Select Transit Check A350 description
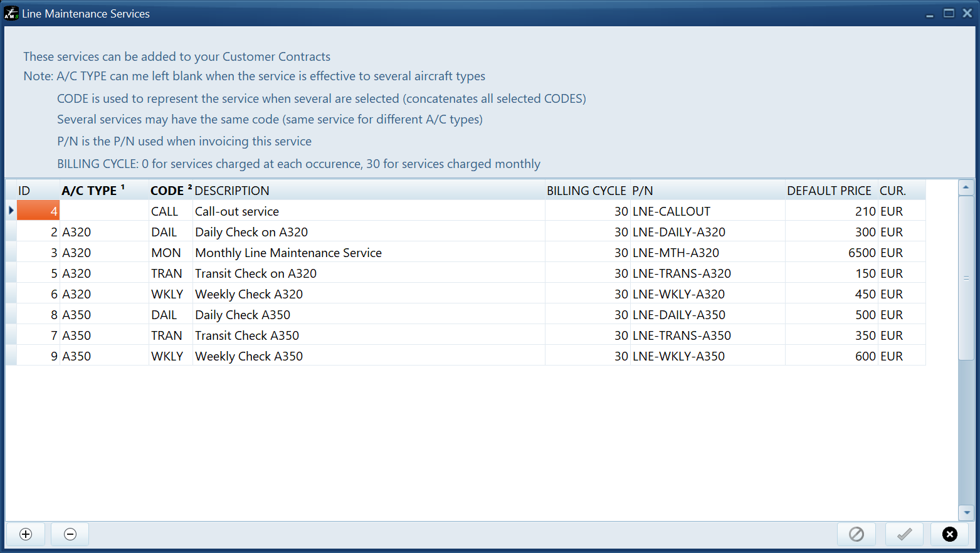 coord(369,335)
